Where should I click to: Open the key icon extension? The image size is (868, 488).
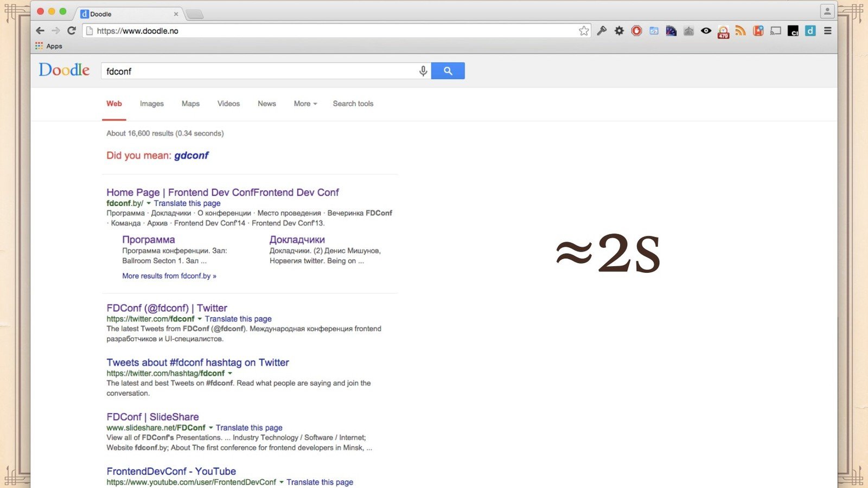tap(602, 31)
